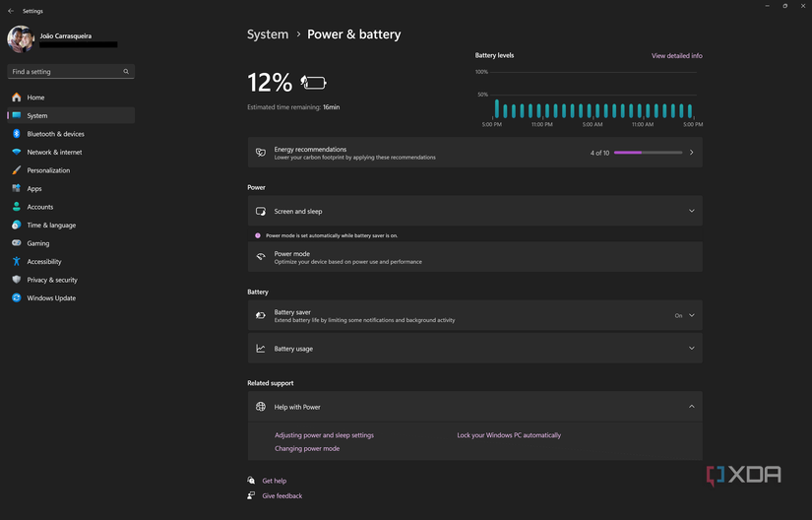This screenshot has height=520, width=812.
Task: Click the Power mode gauge icon
Action: (x=261, y=257)
